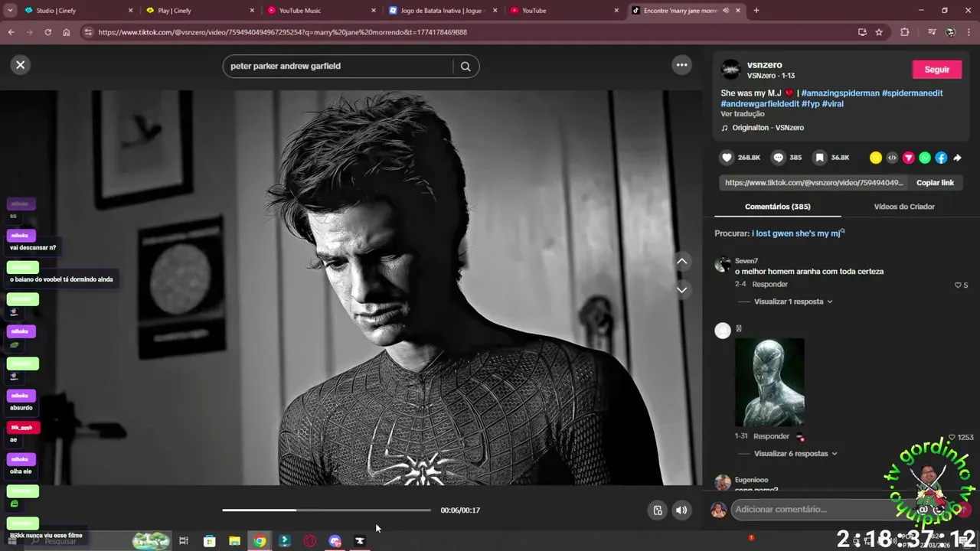Mute the video with speaker icon
The height and width of the screenshot is (551, 980).
(681, 510)
